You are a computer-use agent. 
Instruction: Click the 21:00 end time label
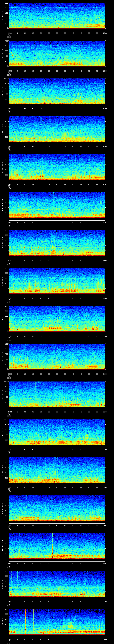pyautogui.click(x=105, y=260)
